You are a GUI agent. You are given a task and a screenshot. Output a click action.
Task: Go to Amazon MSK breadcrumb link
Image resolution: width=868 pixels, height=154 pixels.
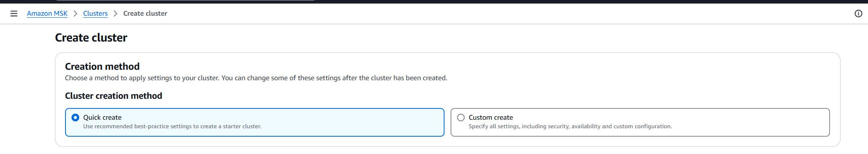47,14
